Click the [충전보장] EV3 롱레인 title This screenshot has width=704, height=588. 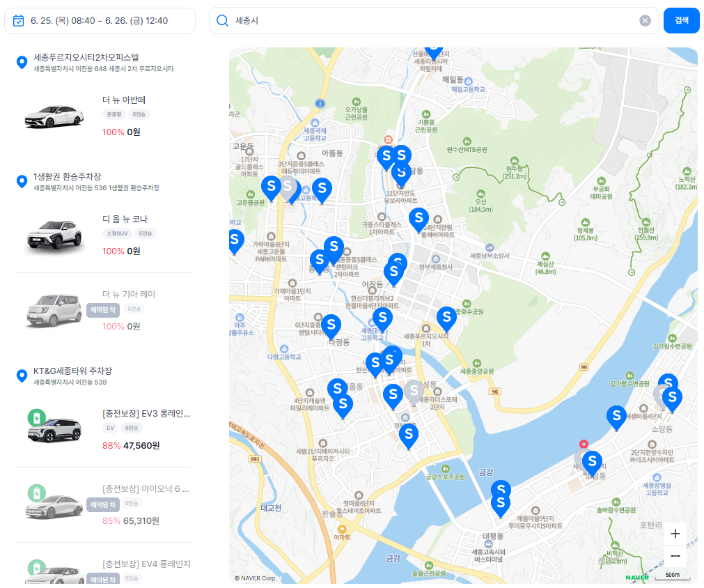click(x=146, y=414)
